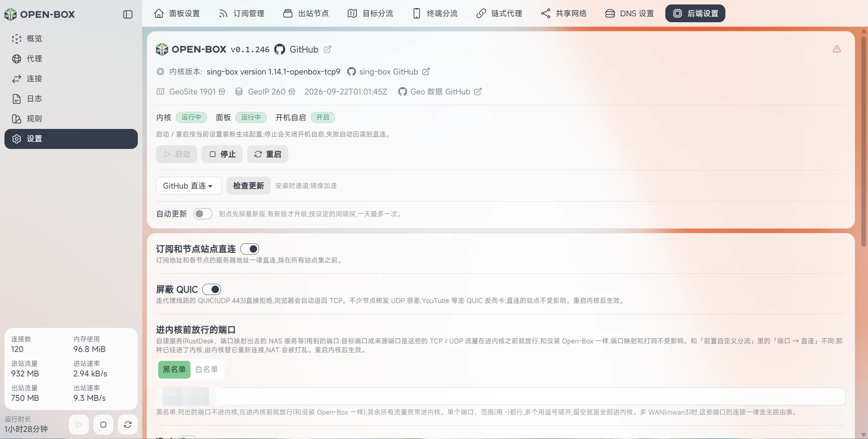Open 概览 in the sidebar

click(x=71, y=39)
